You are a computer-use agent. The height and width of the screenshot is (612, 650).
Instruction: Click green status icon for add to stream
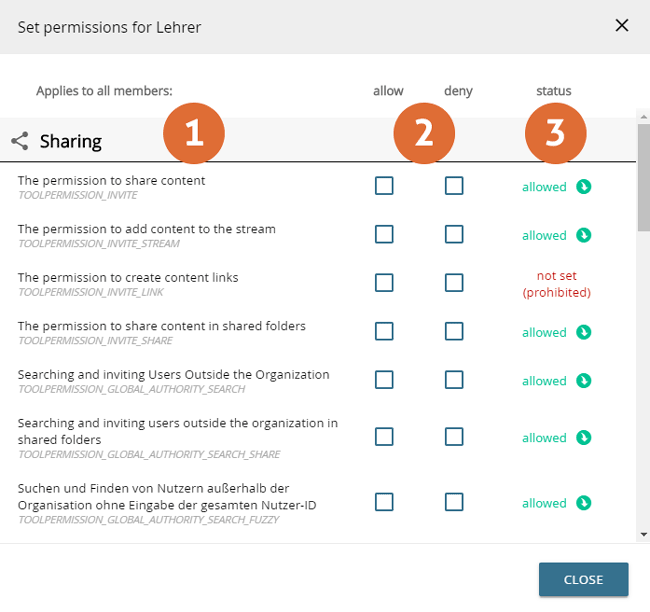click(584, 235)
